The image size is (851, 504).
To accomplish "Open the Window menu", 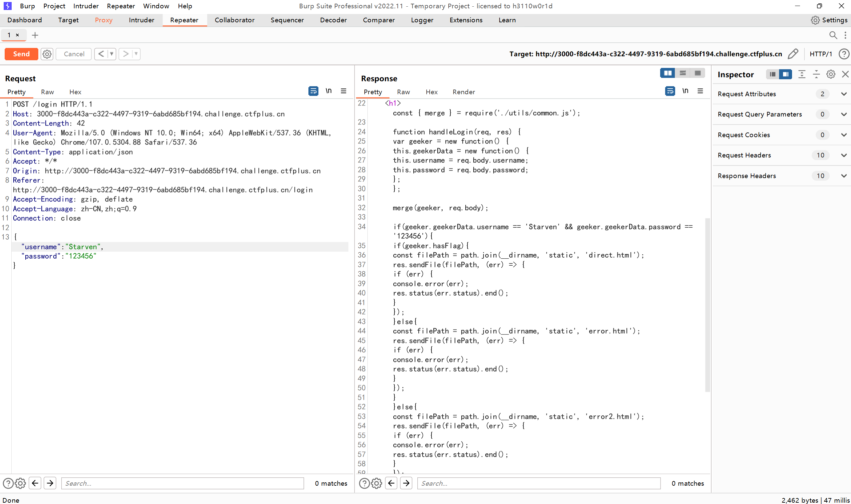I will point(156,6).
